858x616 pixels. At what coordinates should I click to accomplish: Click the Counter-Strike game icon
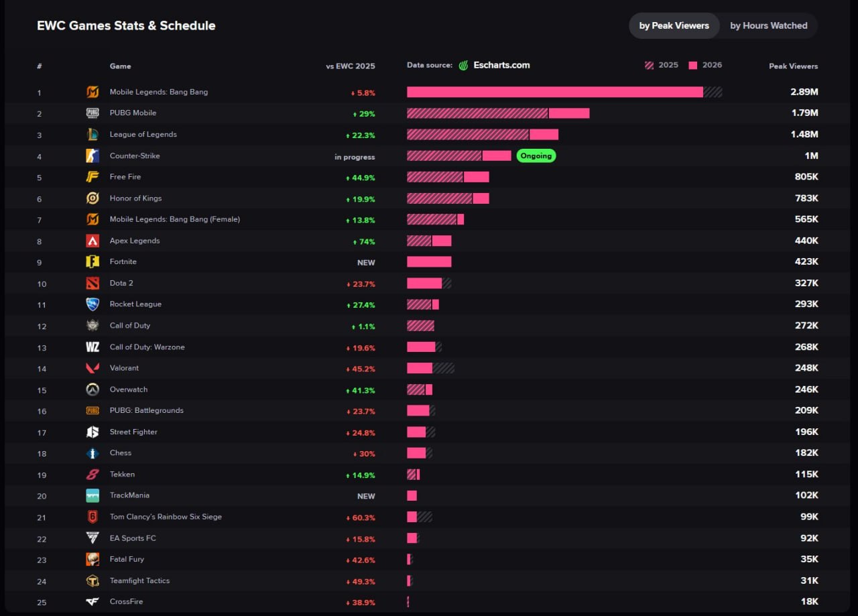[93, 156]
